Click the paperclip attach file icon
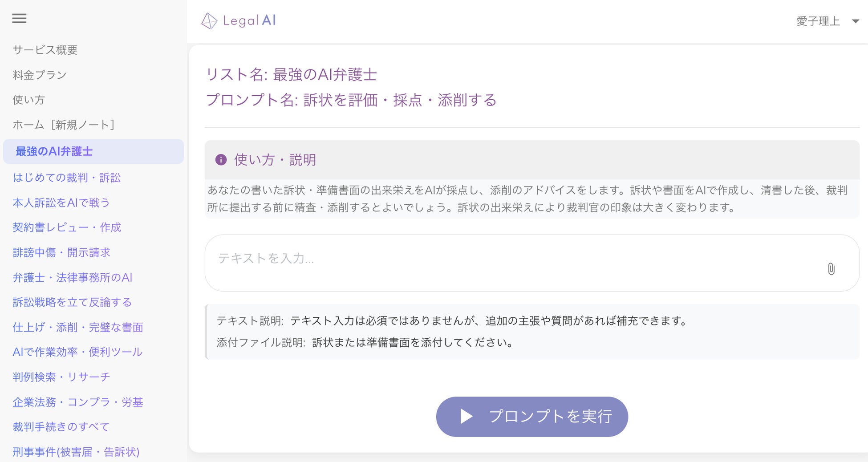The width and height of the screenshot is (868, 462). pos(831,269)
